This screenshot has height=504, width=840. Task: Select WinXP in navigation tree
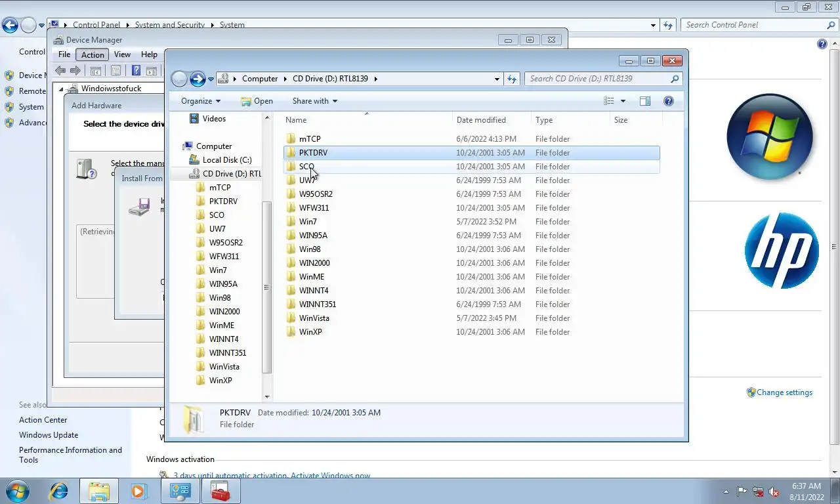214,381
